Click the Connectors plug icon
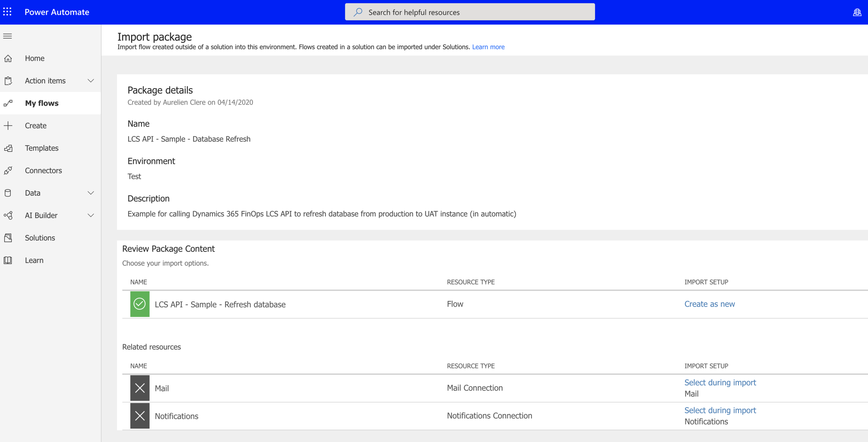868x442 pixels. 8,170
